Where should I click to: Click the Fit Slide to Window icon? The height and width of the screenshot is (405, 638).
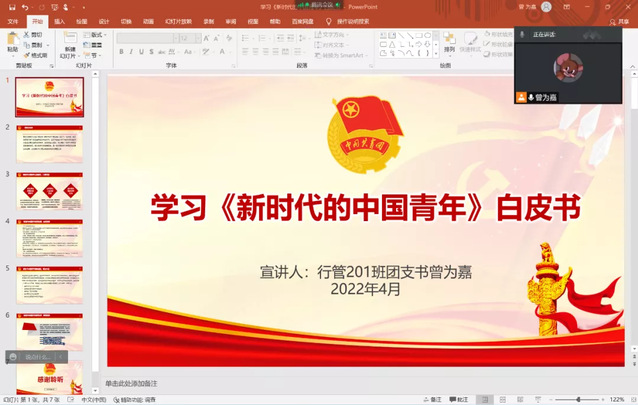coord(632,400)
